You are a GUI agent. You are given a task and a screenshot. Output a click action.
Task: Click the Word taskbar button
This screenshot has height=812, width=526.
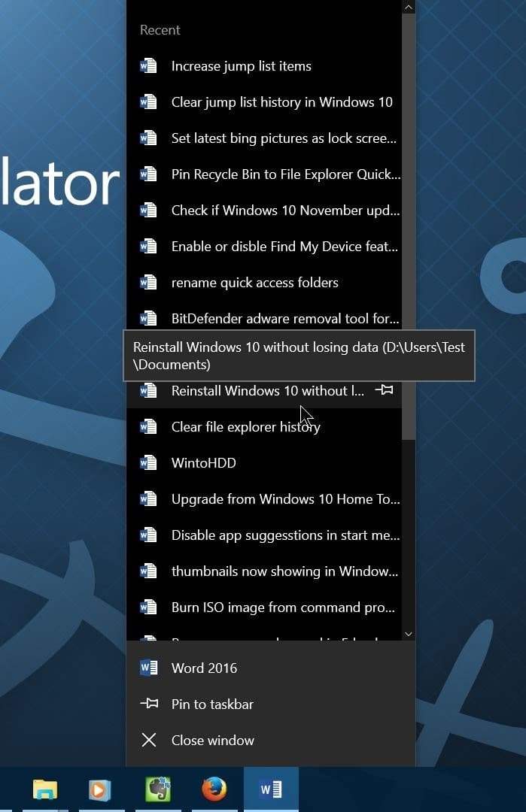click(x=271, y=789)
